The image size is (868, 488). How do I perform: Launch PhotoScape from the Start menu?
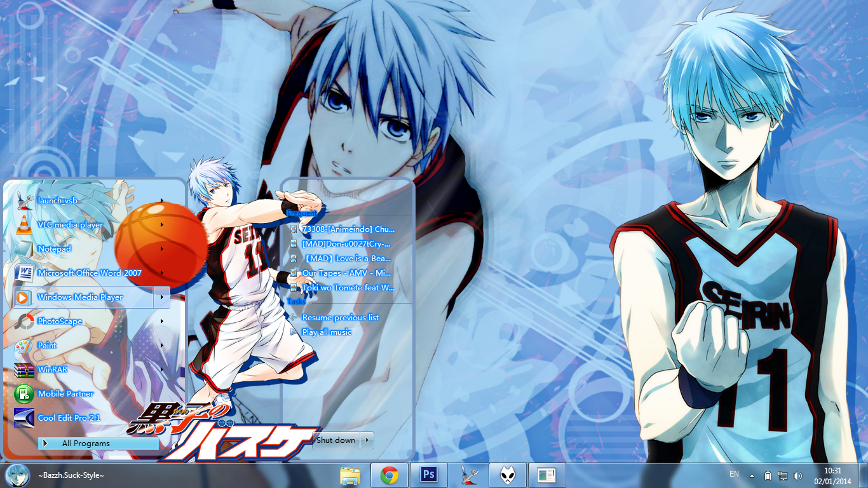[x=83, y=322]
